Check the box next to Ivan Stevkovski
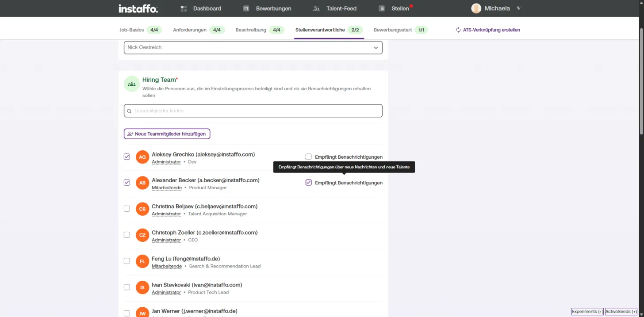 pos(127,287)
